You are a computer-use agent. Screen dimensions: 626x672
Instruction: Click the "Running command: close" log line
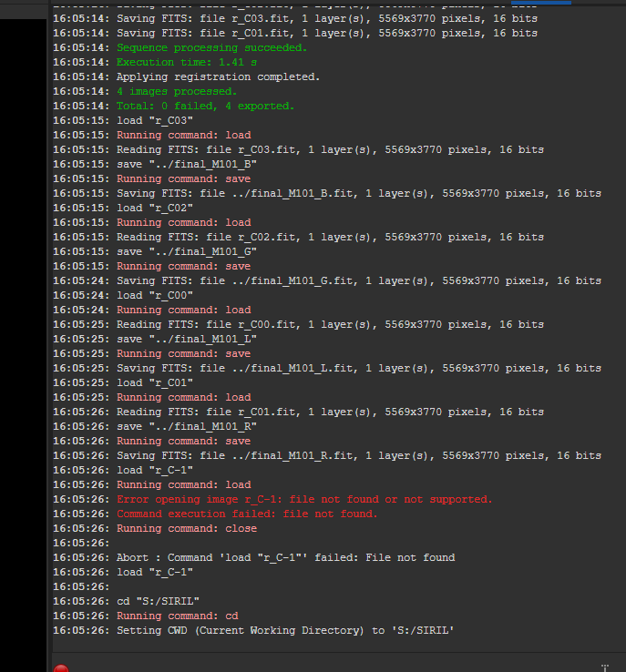point(186,528)
